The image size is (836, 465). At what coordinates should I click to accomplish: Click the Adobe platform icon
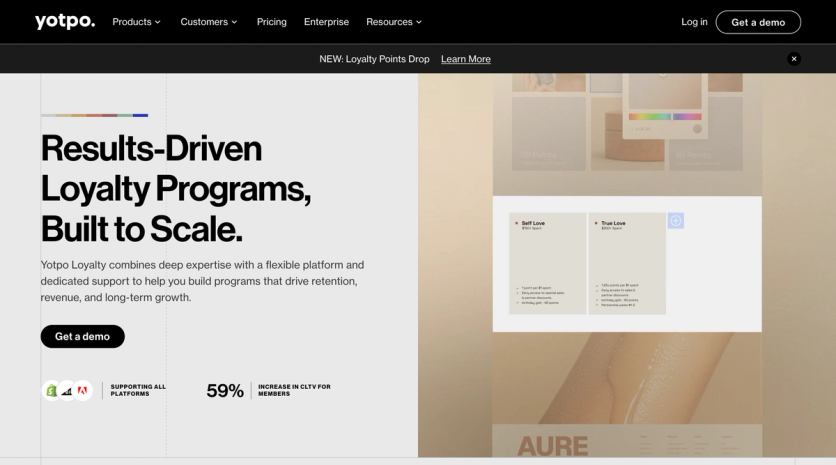point(83,390)
